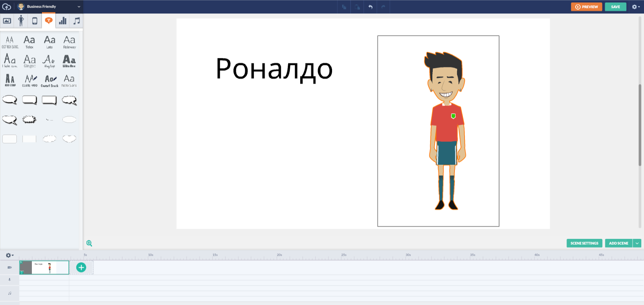The width and height of the screenshot is (644, 305).
Task: Switch to the music note tab
Action: [x=76, y=21]
